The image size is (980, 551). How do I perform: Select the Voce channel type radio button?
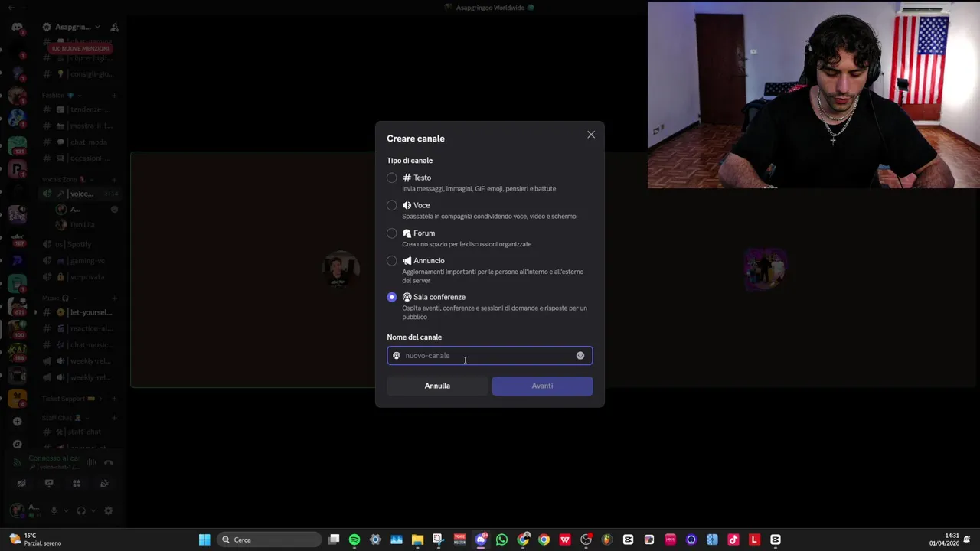392,205
